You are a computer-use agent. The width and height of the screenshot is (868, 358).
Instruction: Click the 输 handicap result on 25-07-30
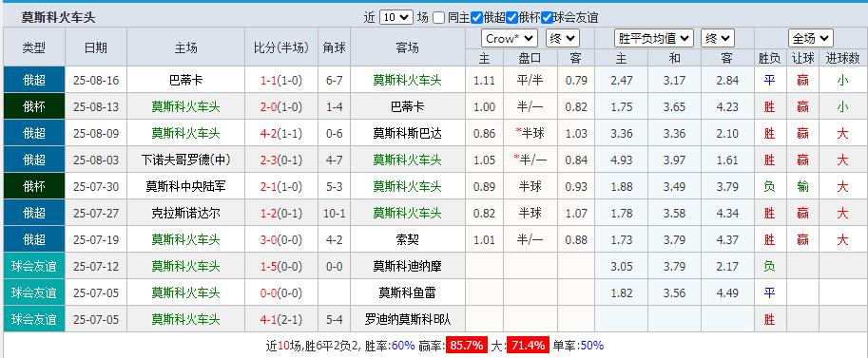tap(802, 186)
